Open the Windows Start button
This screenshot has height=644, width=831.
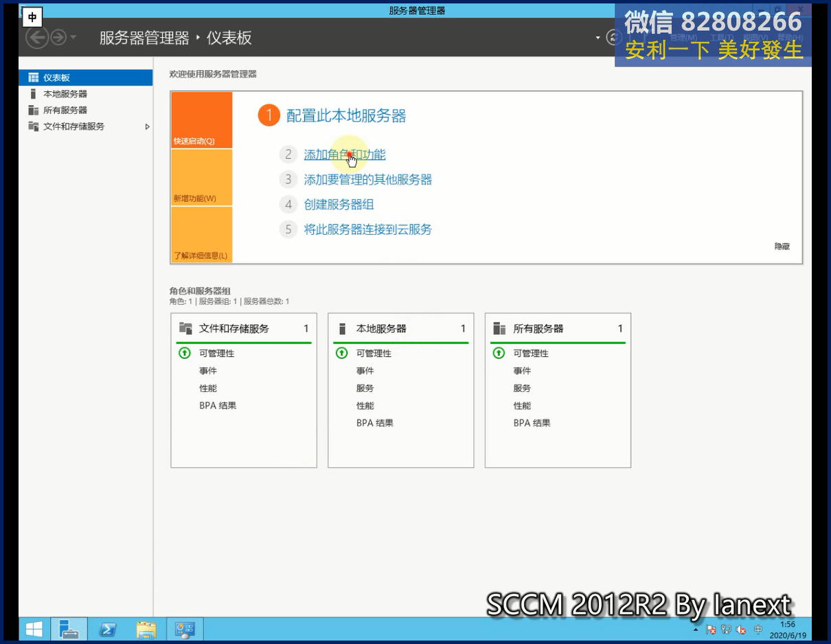(34, 629)
